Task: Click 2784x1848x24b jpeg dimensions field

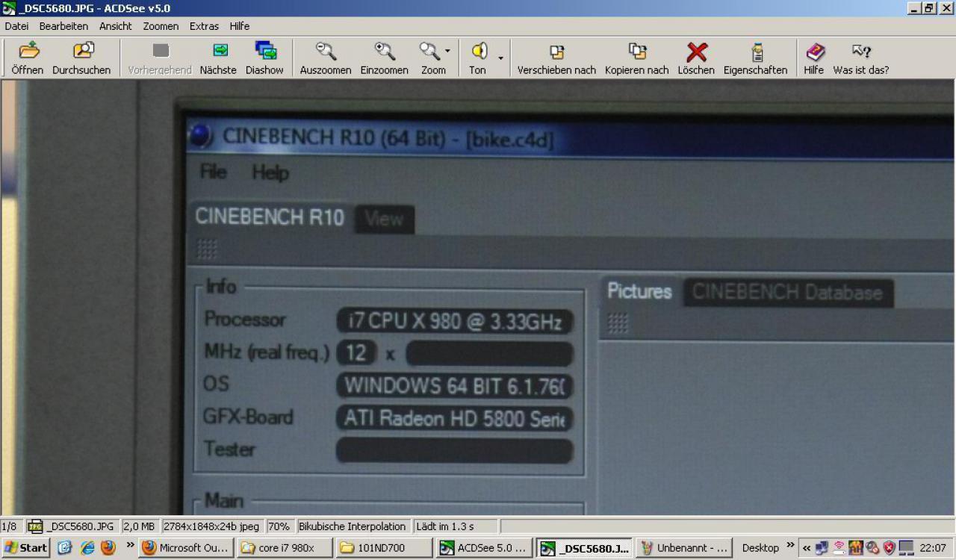Action: [211, 526]
